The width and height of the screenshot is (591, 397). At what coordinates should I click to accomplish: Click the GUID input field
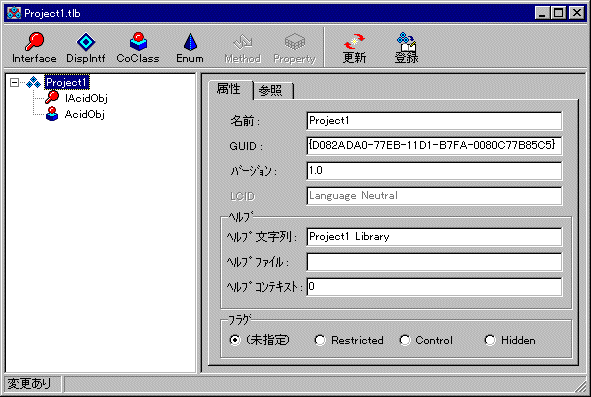tap(434, 146)
